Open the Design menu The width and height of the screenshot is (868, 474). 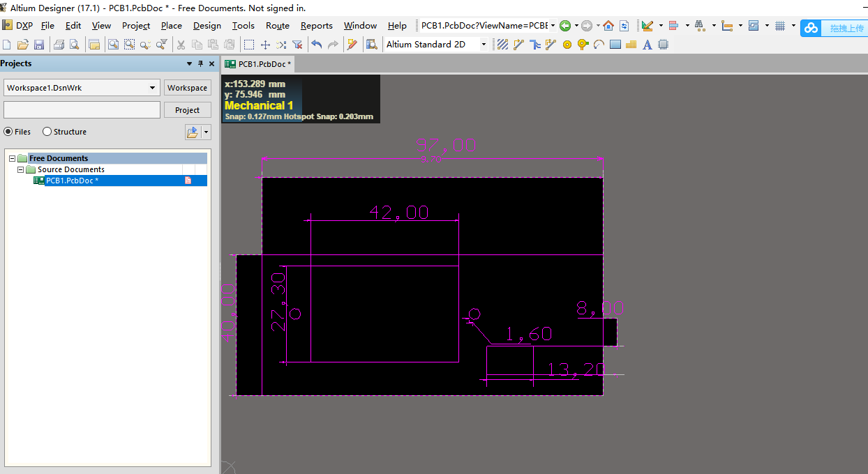207,26
